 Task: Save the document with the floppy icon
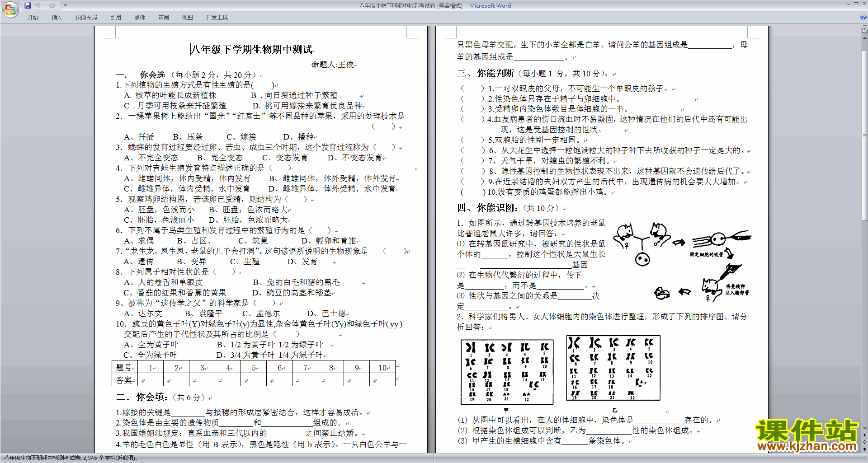click(x=28, y=5)
